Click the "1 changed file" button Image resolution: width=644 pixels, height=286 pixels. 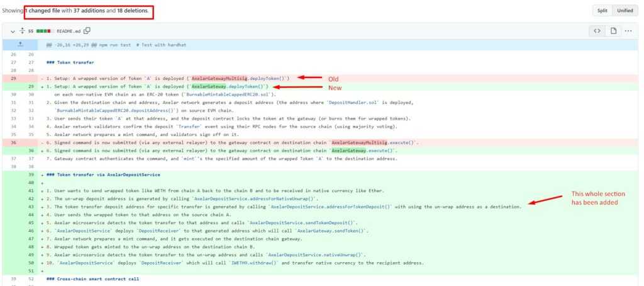[43, 11]
